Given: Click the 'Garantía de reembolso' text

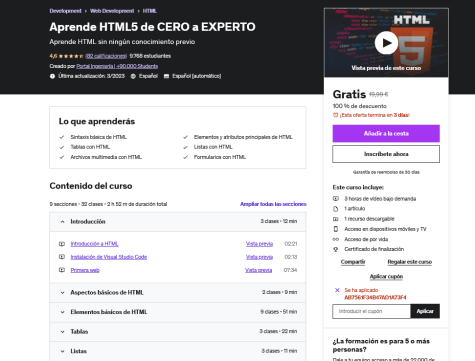Looking at the screenshot, I should point(386,172).
